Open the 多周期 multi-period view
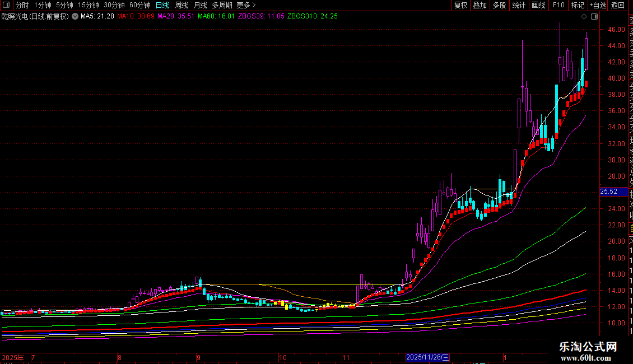The image size is (633, 364). pyautogui.click(x=222, y=5)
